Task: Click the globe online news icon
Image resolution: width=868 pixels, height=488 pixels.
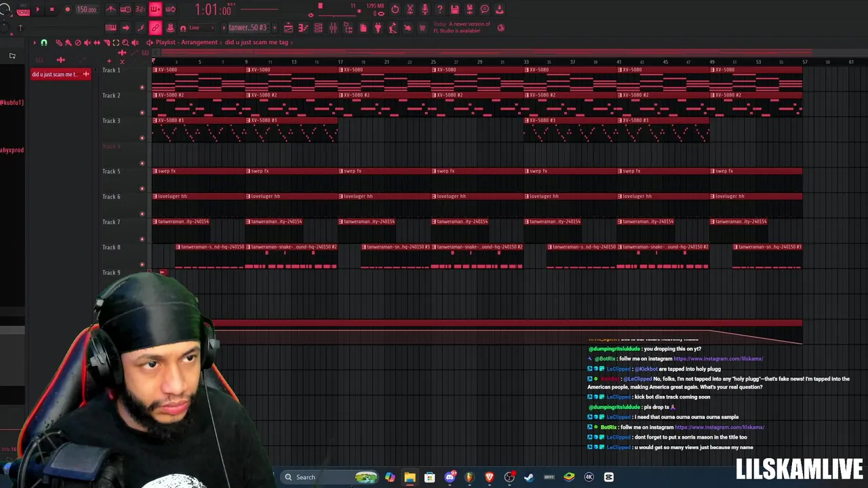Action: [501, 28]
